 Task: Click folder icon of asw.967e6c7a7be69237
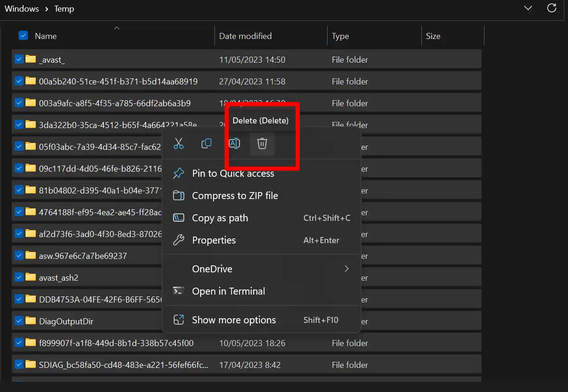31,255
